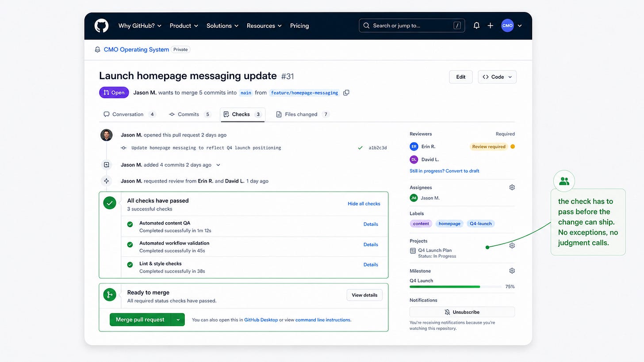
Task: Click the Assignees gear icon
Action: coord(512,187)
